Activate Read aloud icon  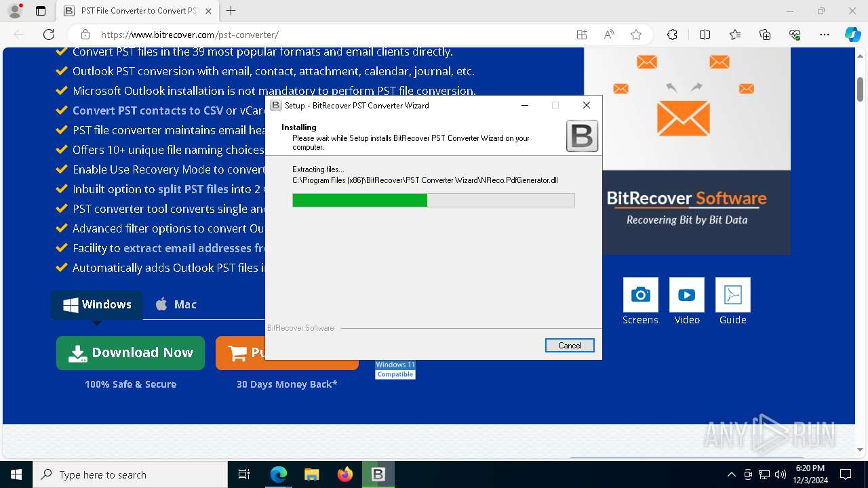tap(609, 35)
